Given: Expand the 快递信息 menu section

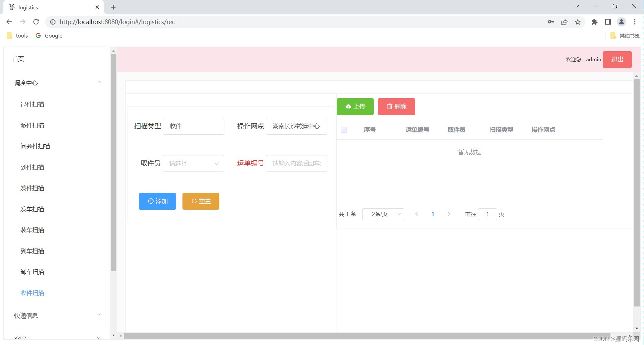Looking at the screenshot, I should (x=57, y=316).
